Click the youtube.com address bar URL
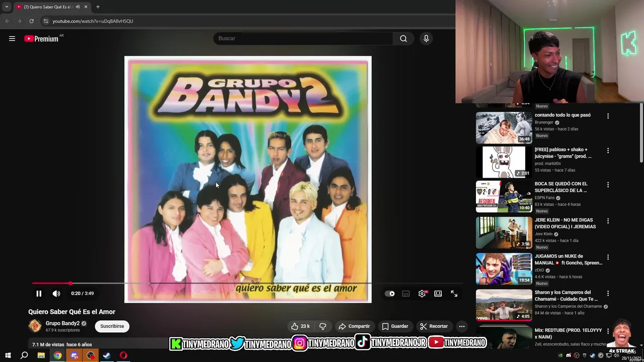The width and height of the screenshot is (644, 362). coord(93,21)
